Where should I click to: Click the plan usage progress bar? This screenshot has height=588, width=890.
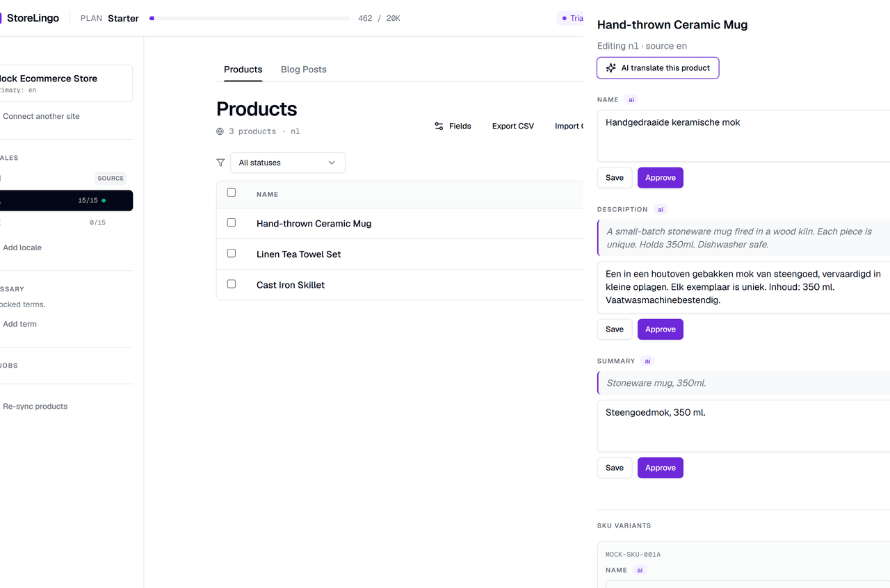coord(250,18)
